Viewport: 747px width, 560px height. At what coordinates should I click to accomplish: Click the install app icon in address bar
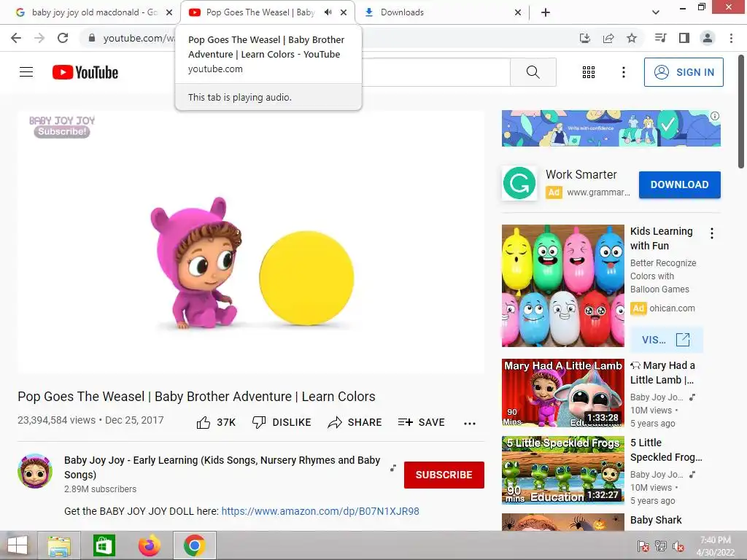click(584, 38)
